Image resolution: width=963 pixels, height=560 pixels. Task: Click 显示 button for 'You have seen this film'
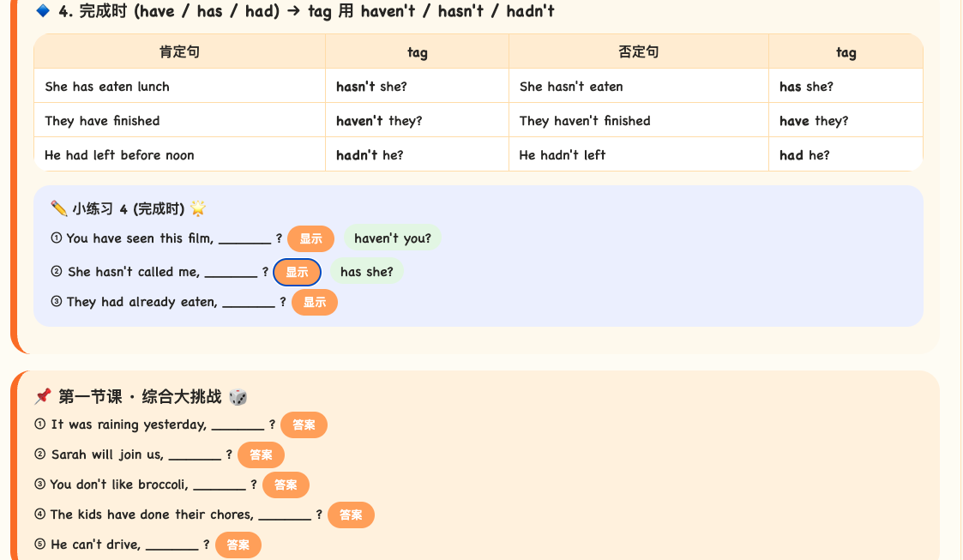pos(310,239)
